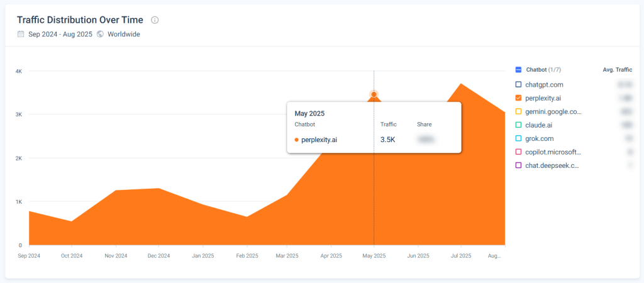Screen dimensions: 644x283
Task: Click the Jul 2025 x-axis label
Action: click(x=461, y=256)
